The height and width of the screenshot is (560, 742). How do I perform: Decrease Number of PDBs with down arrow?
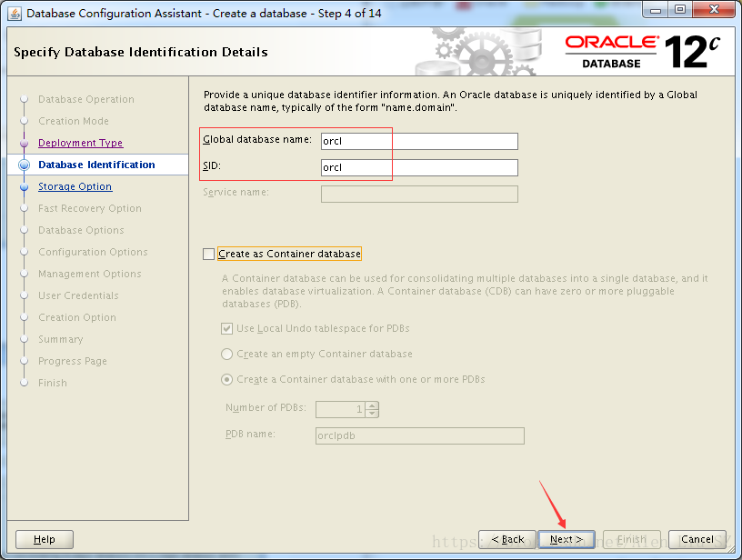[373, 414]
